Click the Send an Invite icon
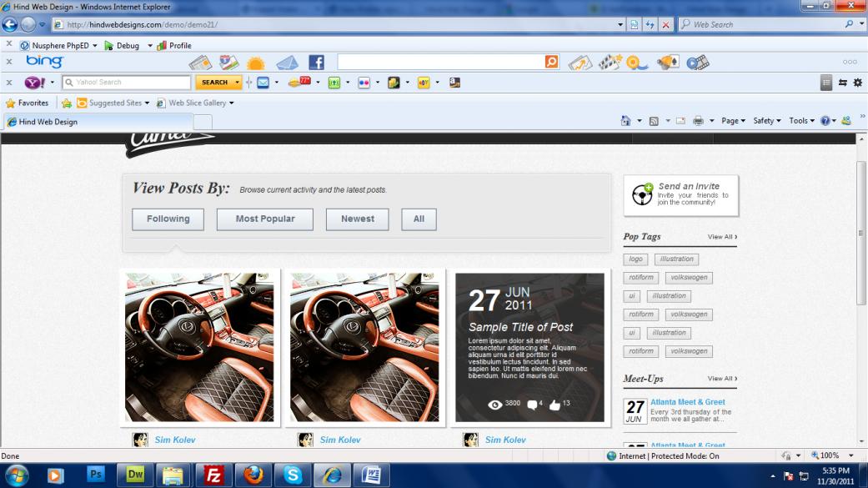The image size is (868, 488). click(642, 194)
